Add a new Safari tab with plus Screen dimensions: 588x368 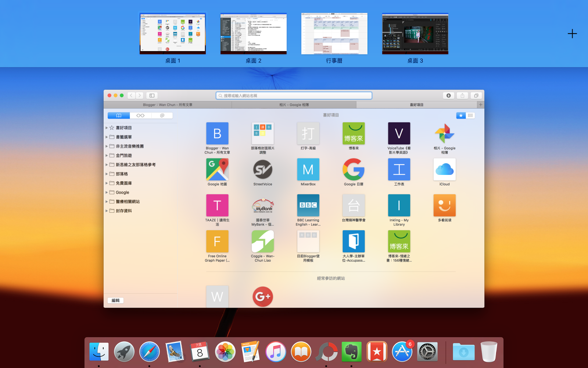(x=480, y=105)
